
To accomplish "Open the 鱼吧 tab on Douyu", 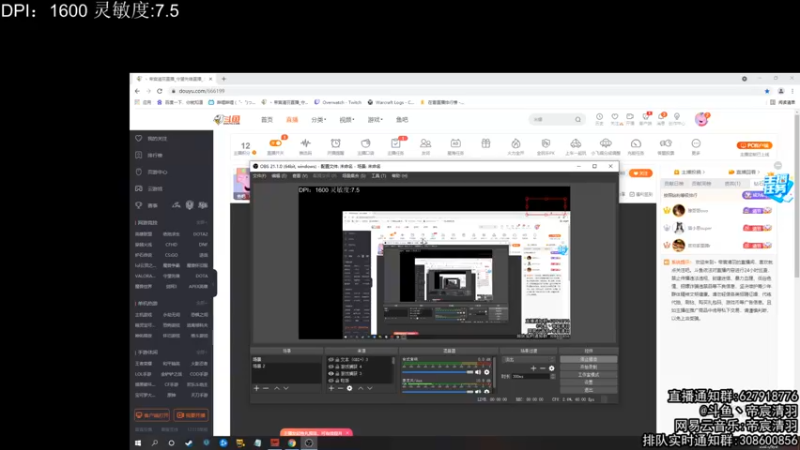I will [x=402, y=119].
